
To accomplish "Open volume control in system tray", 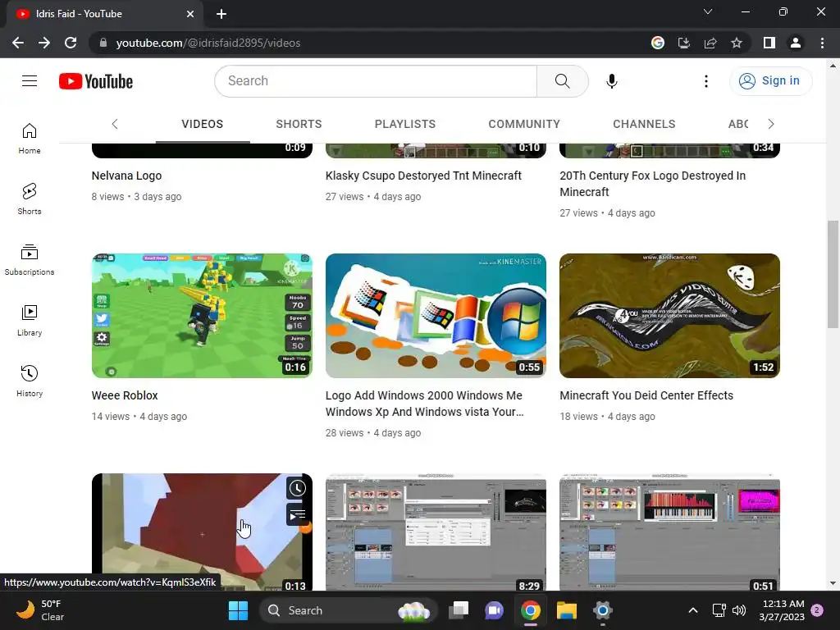I will pos(739,610).
